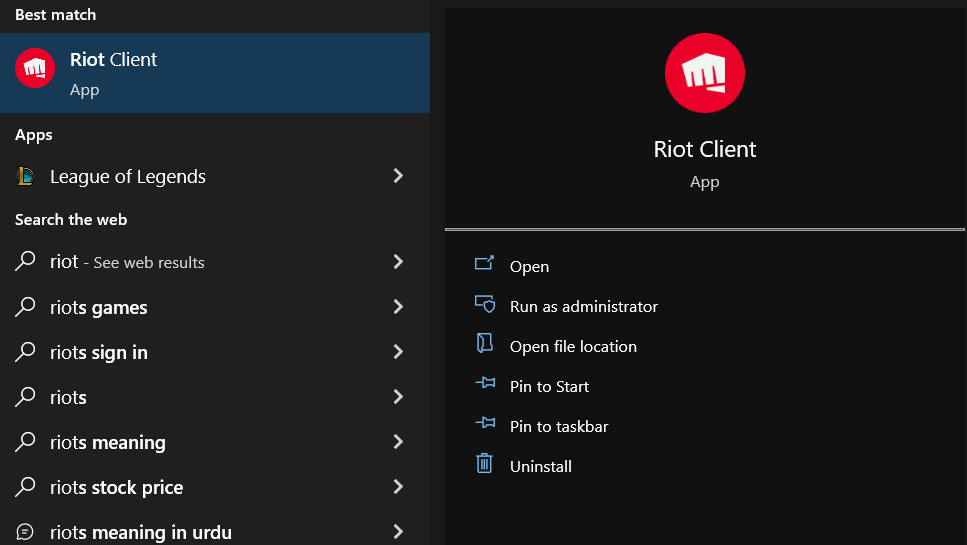Select the 'riots meaning' web suggestion text

coord(107,443)
